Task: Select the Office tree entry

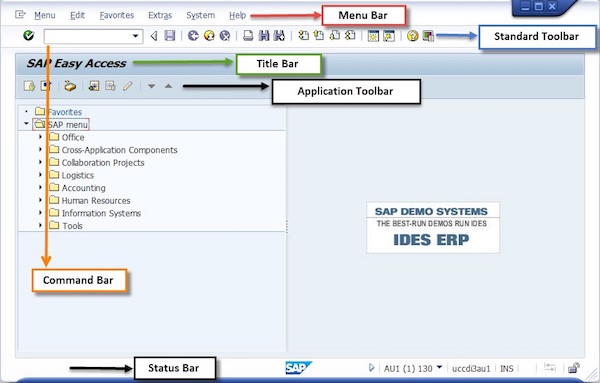Action: pos(67,137)
